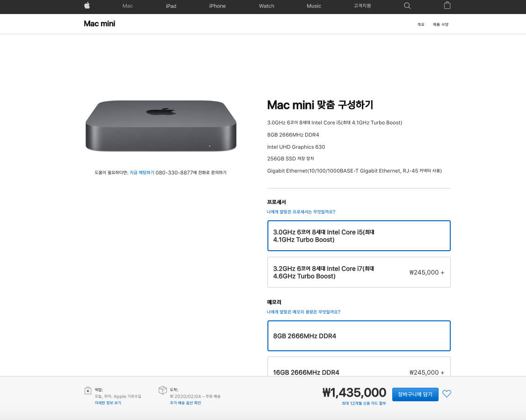Open the iPhone menu item
Screen dimensions: 526x420
(217, 6)
